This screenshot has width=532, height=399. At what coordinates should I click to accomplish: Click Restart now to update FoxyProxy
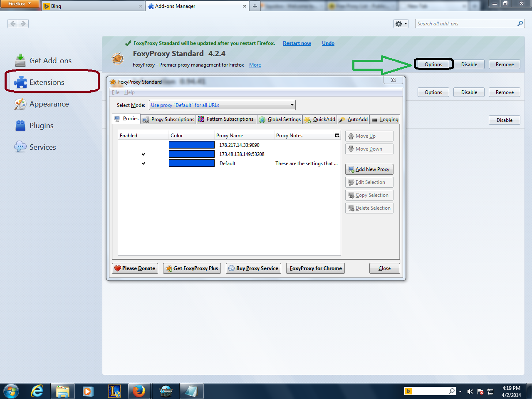pyautogui.click(x=297, y=43)
